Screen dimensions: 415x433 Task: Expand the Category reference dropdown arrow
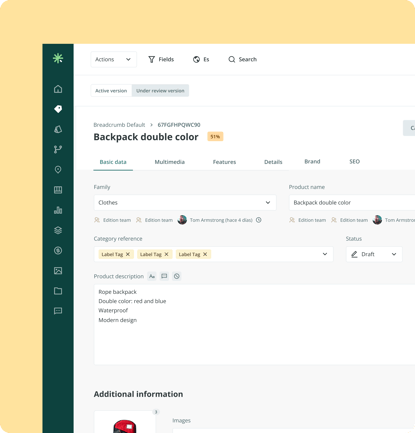pyautogui.click(x=325, y=254)
